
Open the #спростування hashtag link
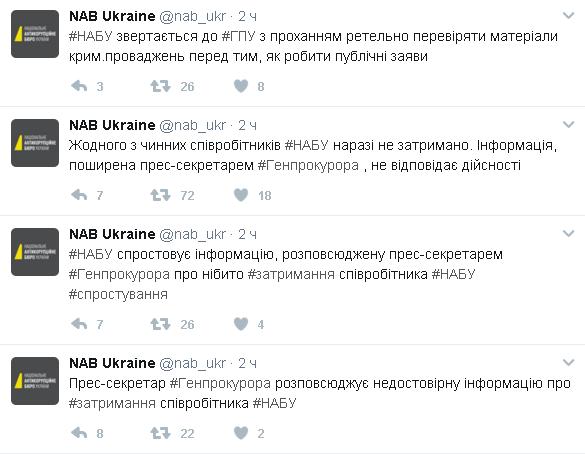tap(118, 295)
